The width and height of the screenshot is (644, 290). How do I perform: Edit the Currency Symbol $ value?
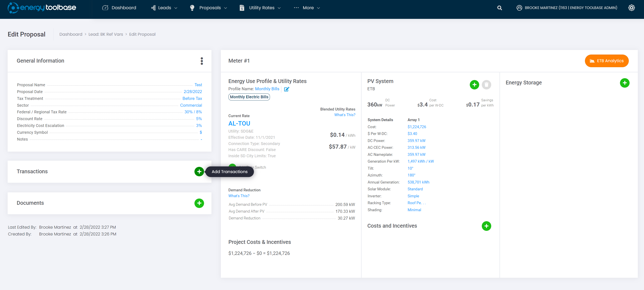coord(201,133)
